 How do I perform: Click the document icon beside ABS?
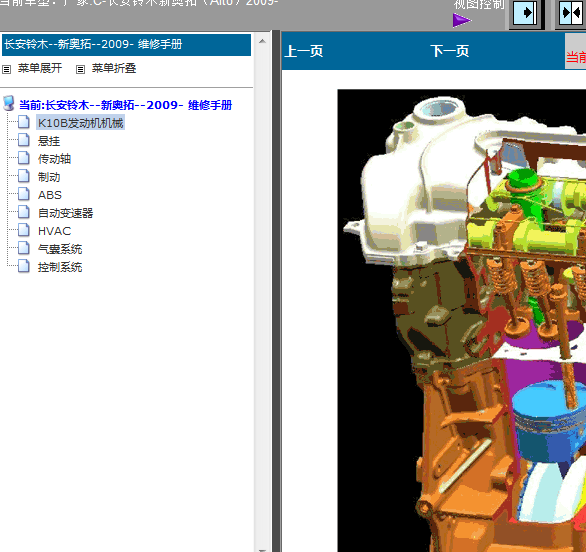(x=24, y=194)
